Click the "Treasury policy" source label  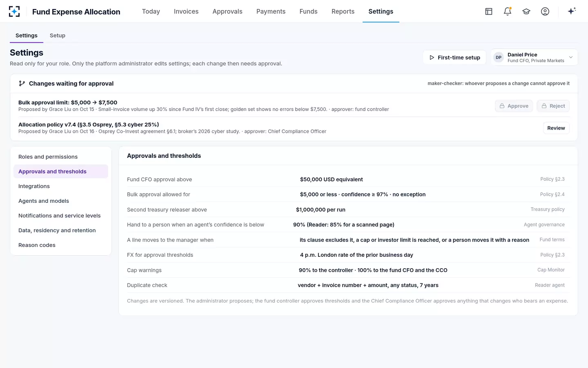click(548, 209)
